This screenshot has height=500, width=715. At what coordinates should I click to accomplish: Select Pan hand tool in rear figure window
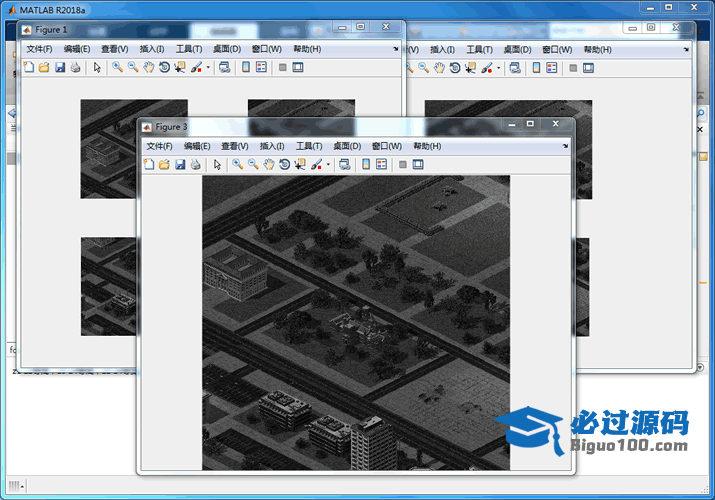440,68
